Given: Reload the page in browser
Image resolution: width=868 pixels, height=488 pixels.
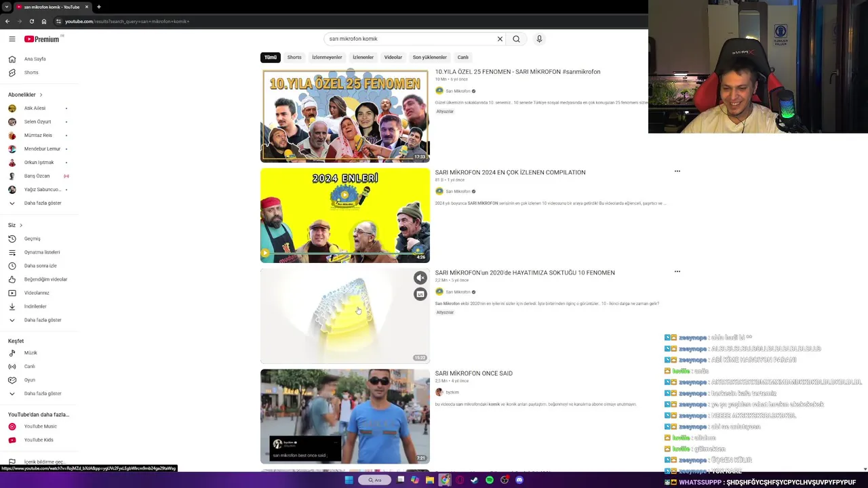Looking at the screenshot, I should click(x=31, y=21).
